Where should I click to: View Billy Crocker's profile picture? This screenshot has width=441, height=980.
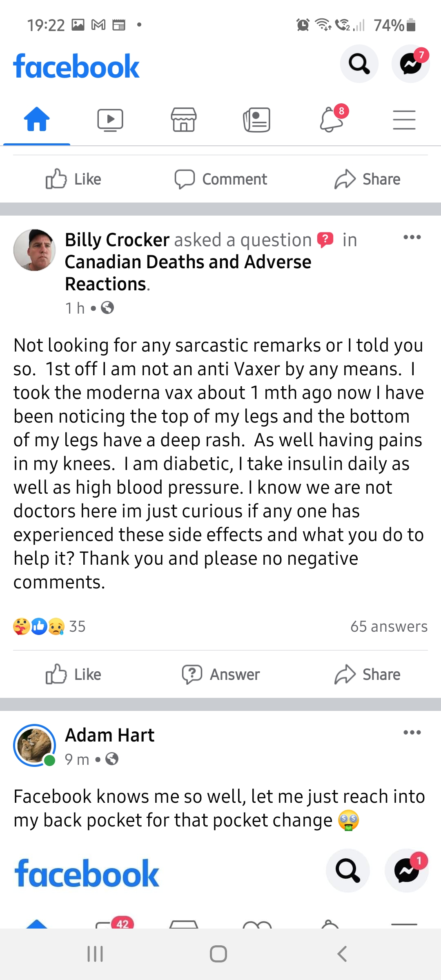35,250
